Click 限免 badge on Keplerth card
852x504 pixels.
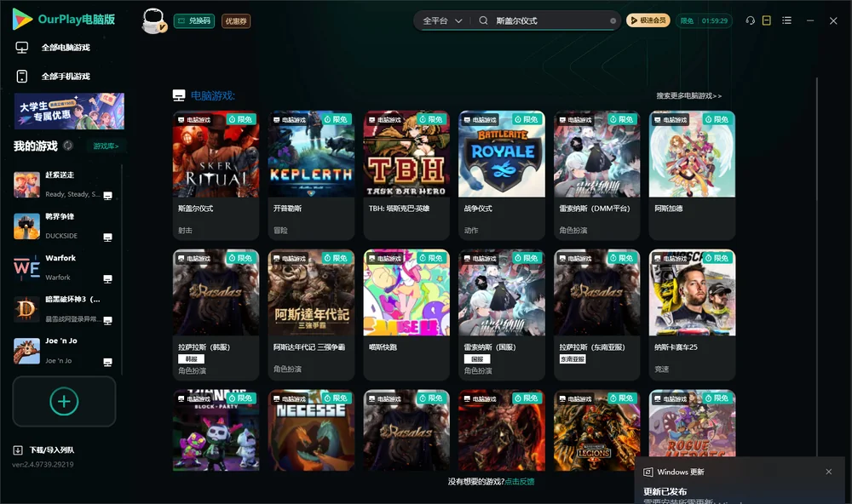click(x=337, y=119)
